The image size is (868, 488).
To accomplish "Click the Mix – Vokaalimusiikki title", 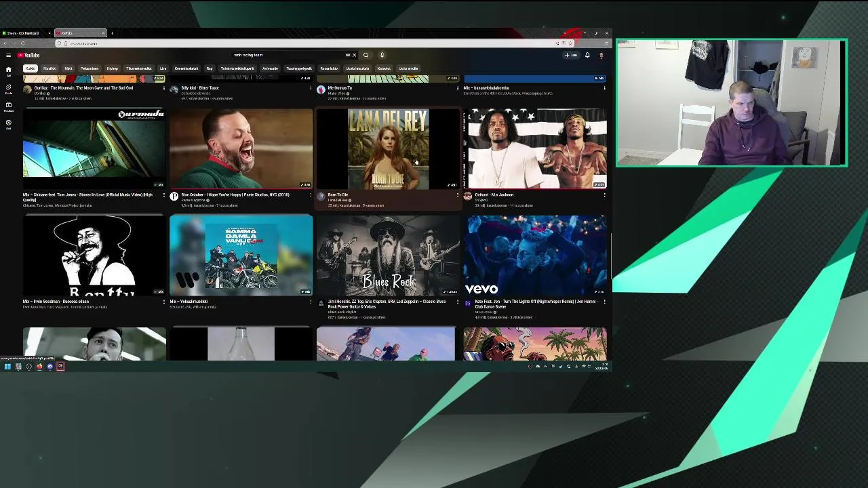I will pos(189,302).
